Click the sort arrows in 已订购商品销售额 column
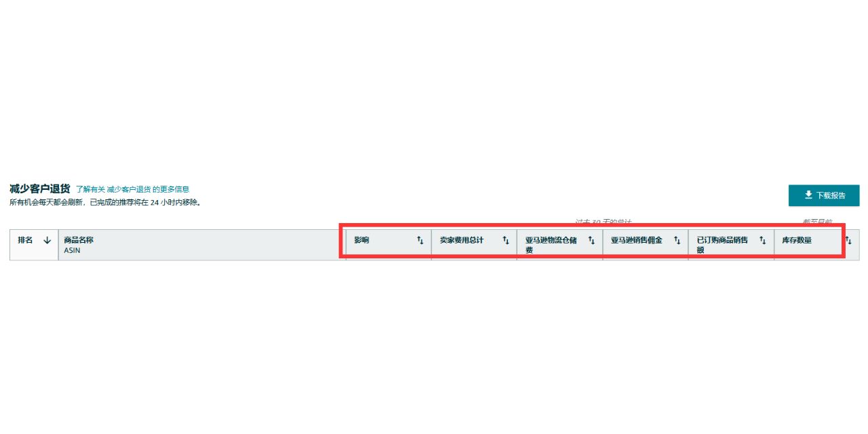Screen dimensions: 868x434 [762, 240]
